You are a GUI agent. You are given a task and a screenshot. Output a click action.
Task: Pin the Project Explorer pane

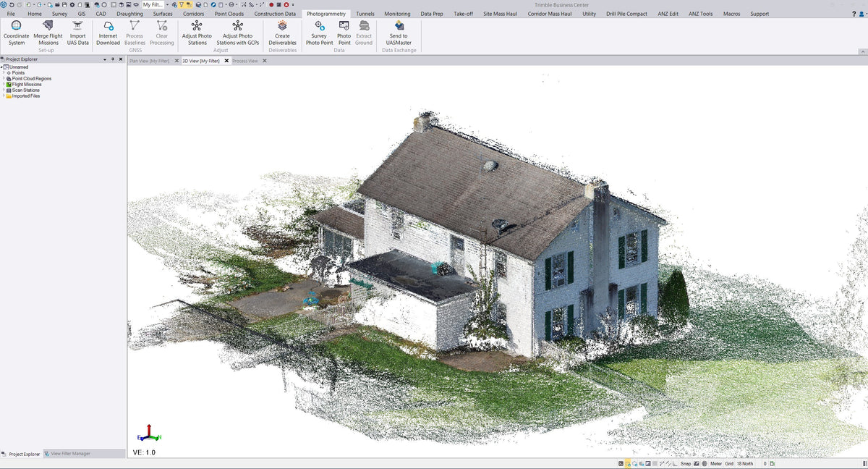click(x=112, y=59)
